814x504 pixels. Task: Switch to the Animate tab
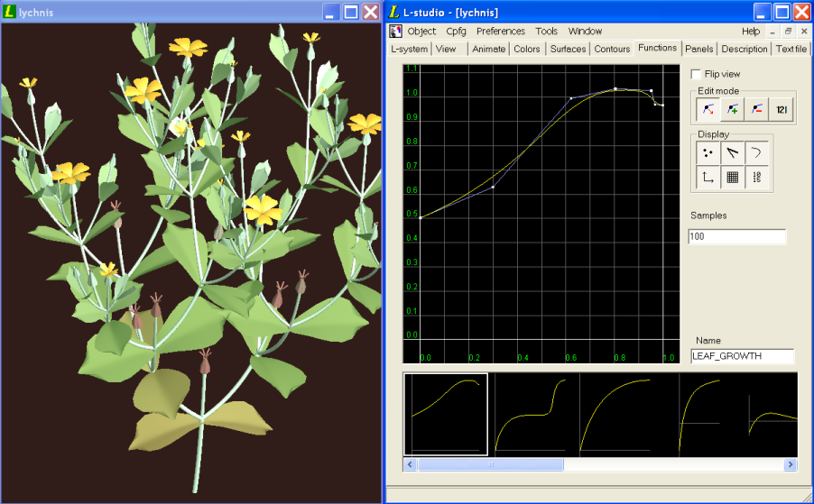[488, 49]
